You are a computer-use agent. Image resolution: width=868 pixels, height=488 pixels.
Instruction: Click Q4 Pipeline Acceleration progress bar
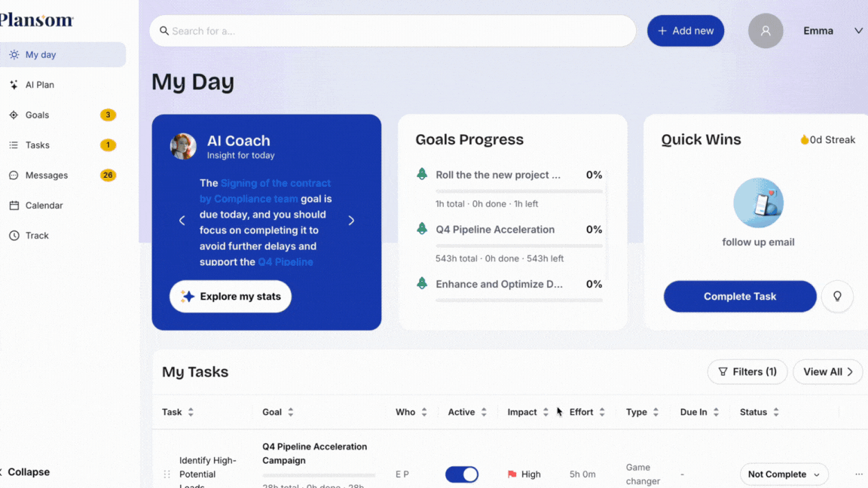(x=518, y=246)
